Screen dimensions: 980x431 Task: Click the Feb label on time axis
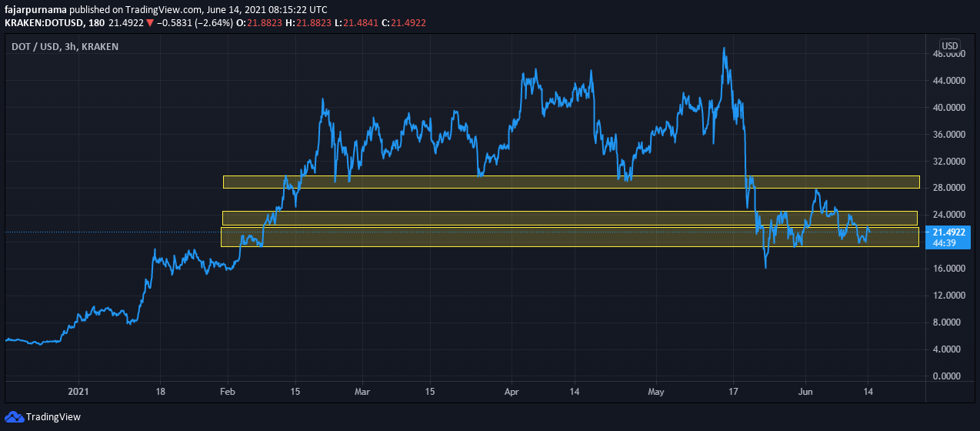point(228,392)
